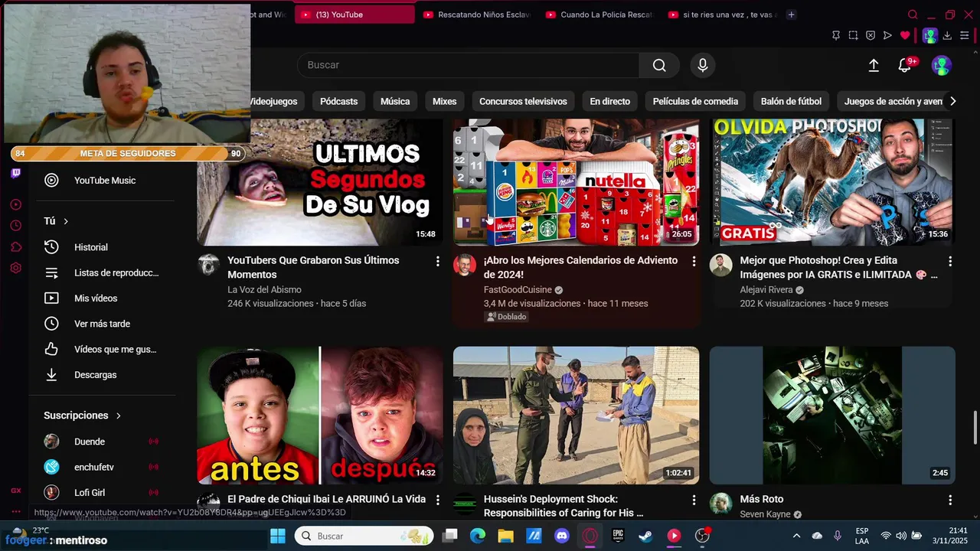Open Ver más tarde list
The height and width of the screenshot is (551, 980).
click(102, 324)
